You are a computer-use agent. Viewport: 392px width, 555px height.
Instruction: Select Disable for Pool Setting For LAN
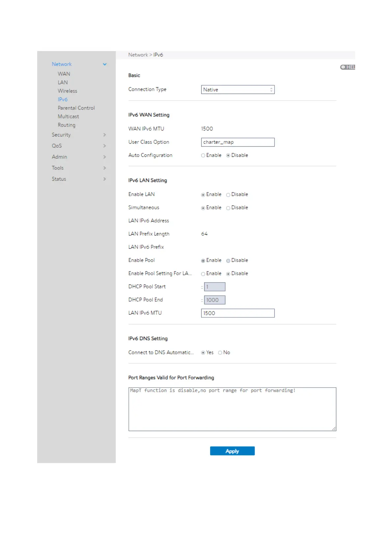228,274
